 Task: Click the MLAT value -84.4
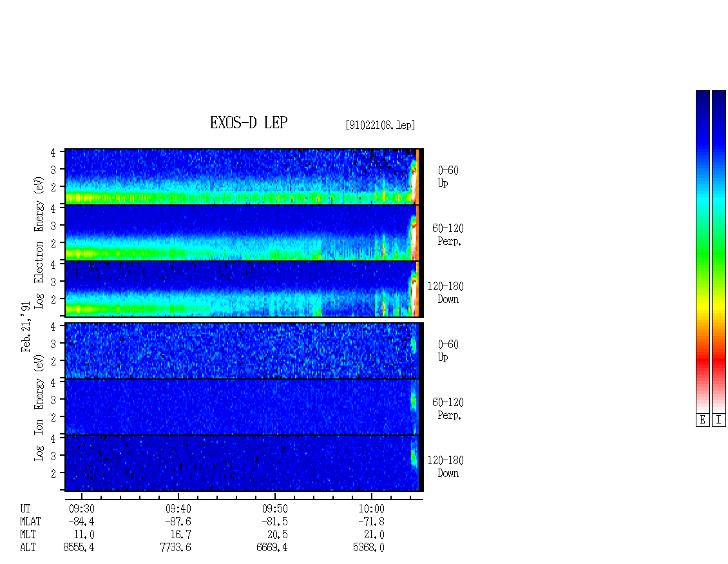(x=82, y=521)
